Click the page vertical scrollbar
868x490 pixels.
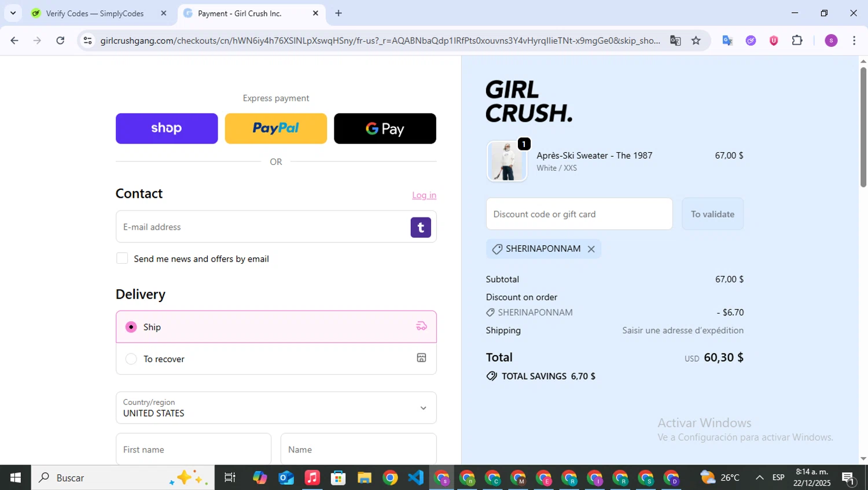pyautogui.click(x=863, y=127)
